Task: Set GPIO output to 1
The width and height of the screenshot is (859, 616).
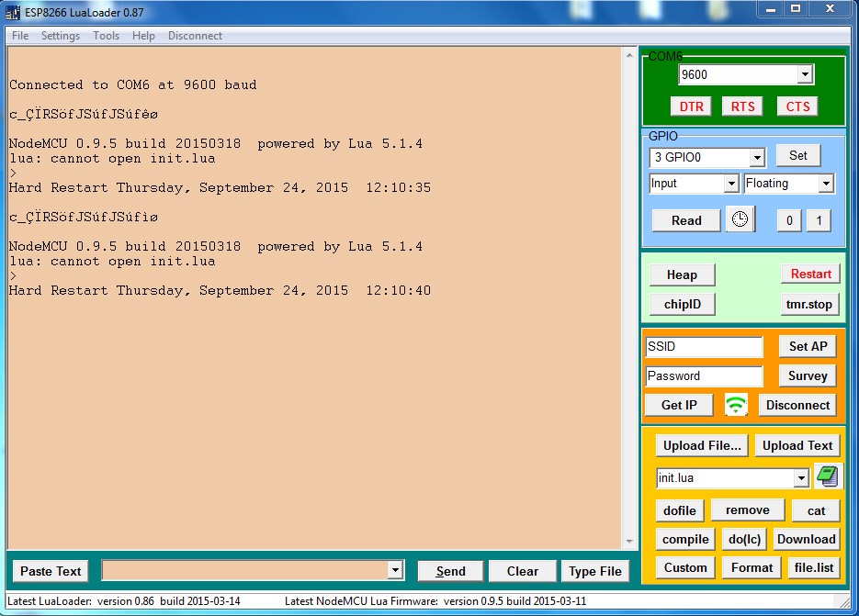Action: (x=819, y=220)
